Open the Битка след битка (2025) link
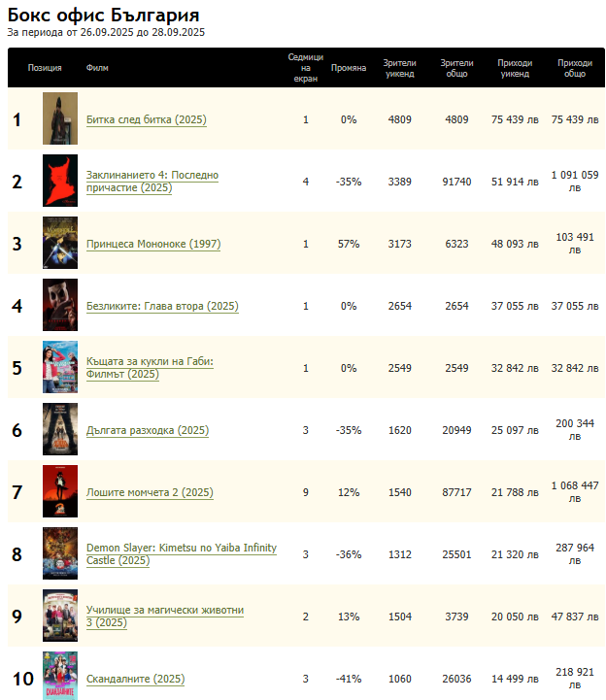The width and height of the screenshot is (606, 700). point(146,120)
